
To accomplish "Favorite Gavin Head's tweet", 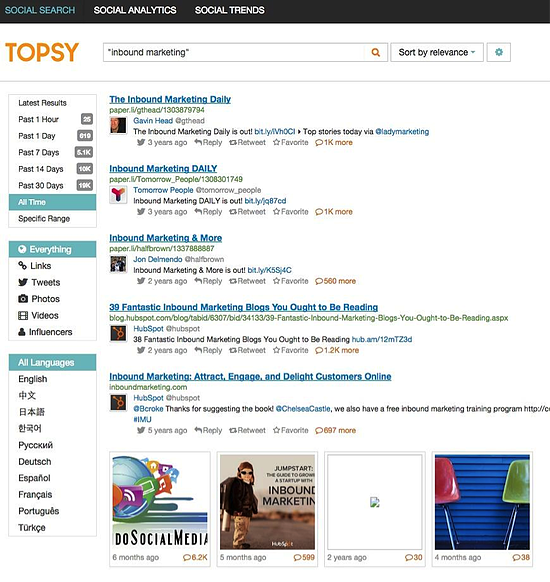I will (x=291, y=142).
